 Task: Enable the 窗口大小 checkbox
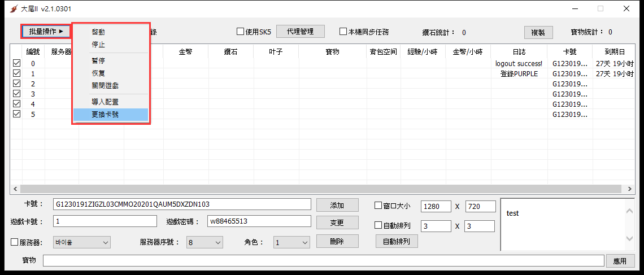click(x=378, y=206)
